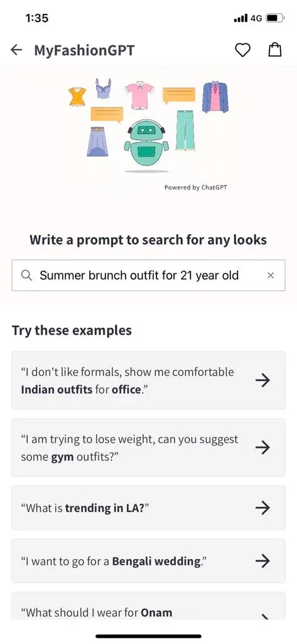Tap the blue jacket illustration

[215, 97]
